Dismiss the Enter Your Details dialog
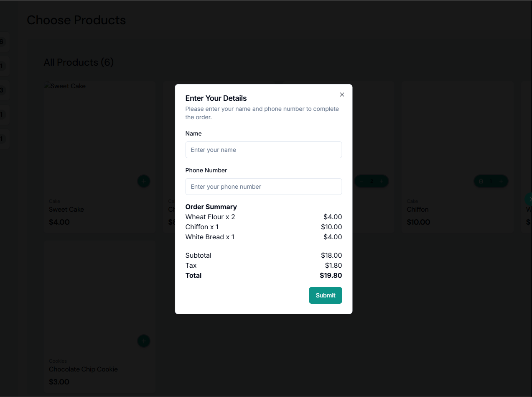This screenshot has width=532, height=397. pos(342,95)
